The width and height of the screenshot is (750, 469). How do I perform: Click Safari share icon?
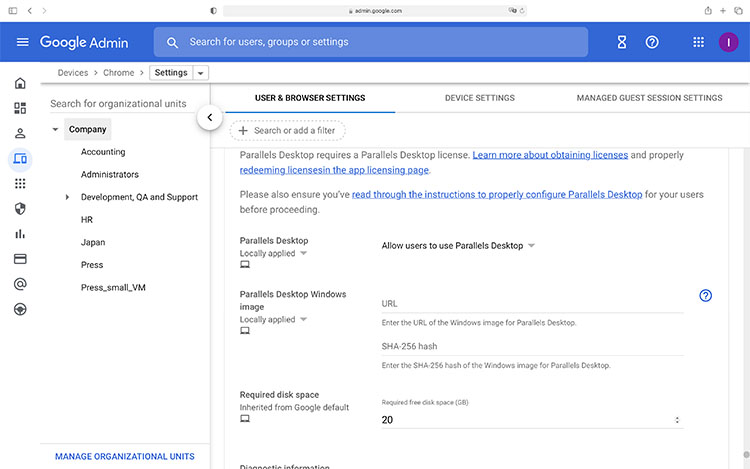coord(708,11)
